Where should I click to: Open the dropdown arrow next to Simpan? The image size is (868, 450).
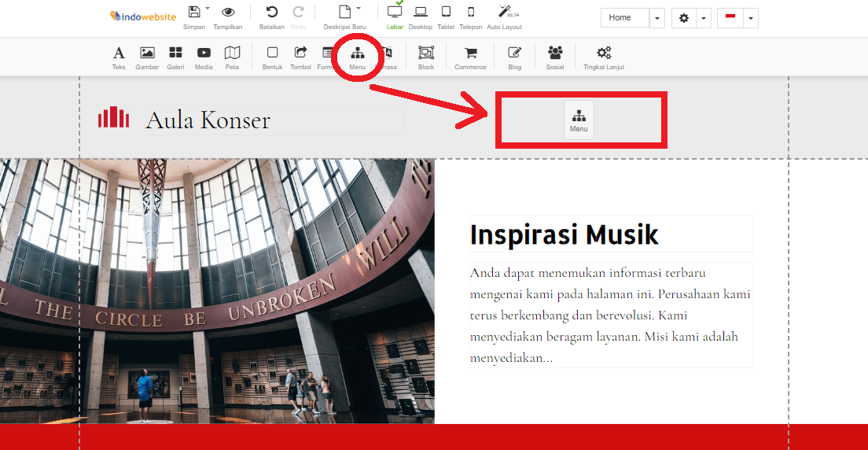[x=208, y=9]
